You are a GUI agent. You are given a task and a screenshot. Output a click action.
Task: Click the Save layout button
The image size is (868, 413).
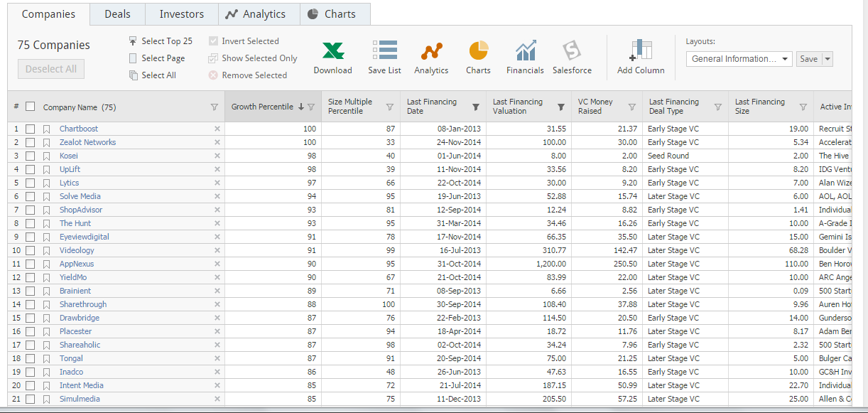(x=809, y=59)
